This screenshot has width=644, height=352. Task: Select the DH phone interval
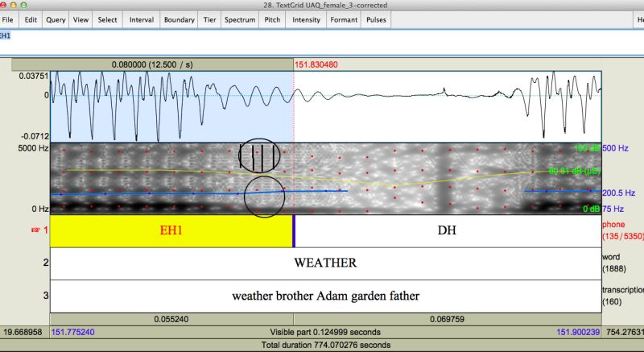(x=448, y=231)
